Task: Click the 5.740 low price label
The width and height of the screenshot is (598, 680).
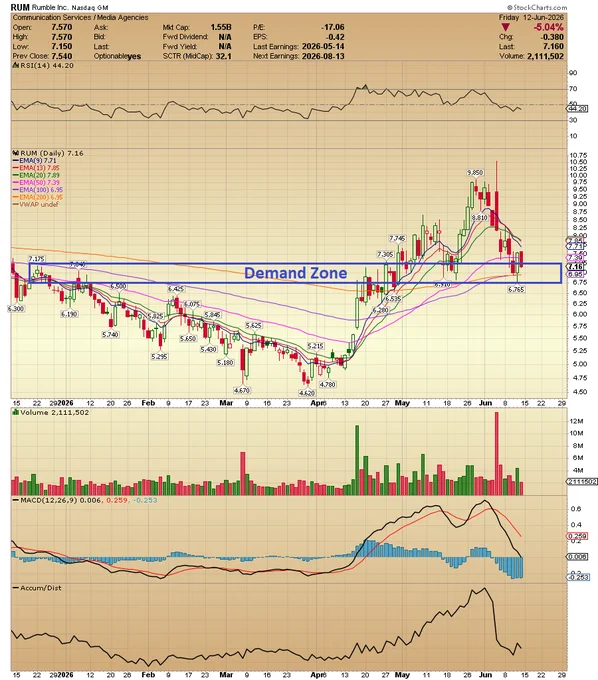Action: (110, 335)
